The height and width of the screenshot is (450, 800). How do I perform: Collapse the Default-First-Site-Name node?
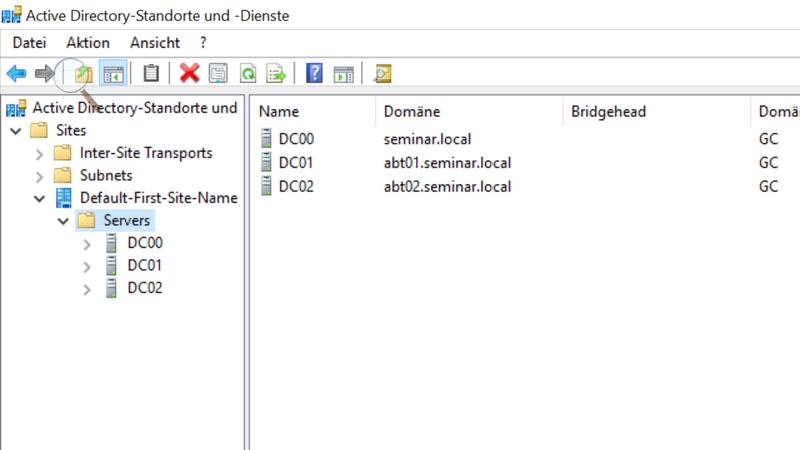39,198
